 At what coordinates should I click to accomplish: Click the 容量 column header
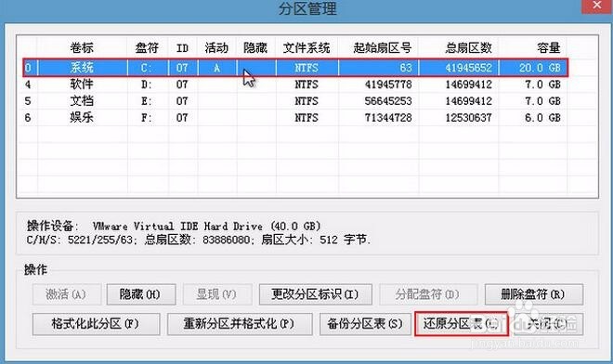533,48
